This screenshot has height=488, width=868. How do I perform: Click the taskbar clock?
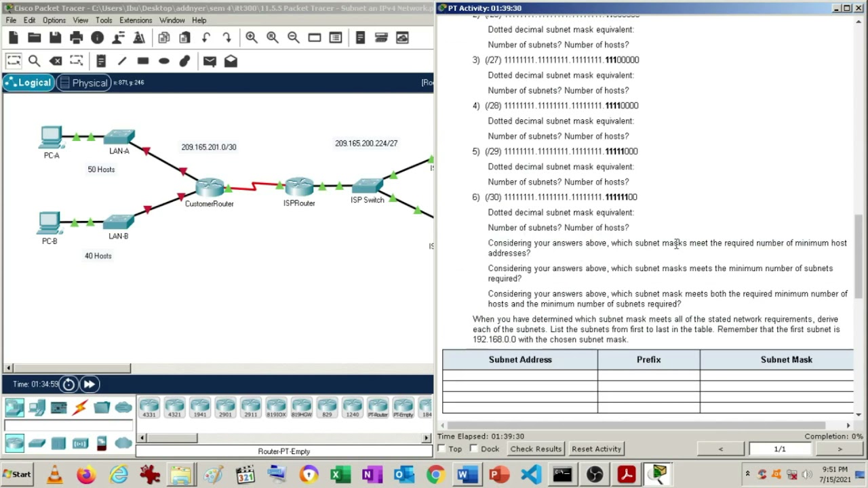point(834,474)
